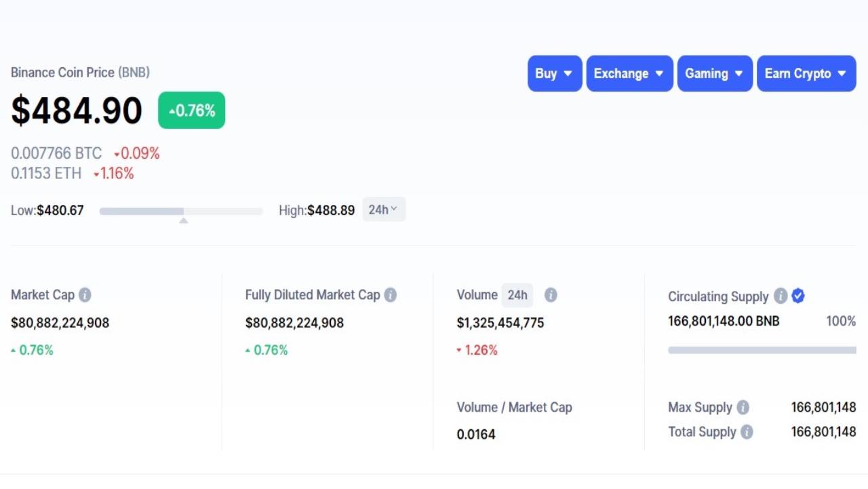868x489 pixels.
Task: Click the Max Supply label
Action: coord(700,408)
